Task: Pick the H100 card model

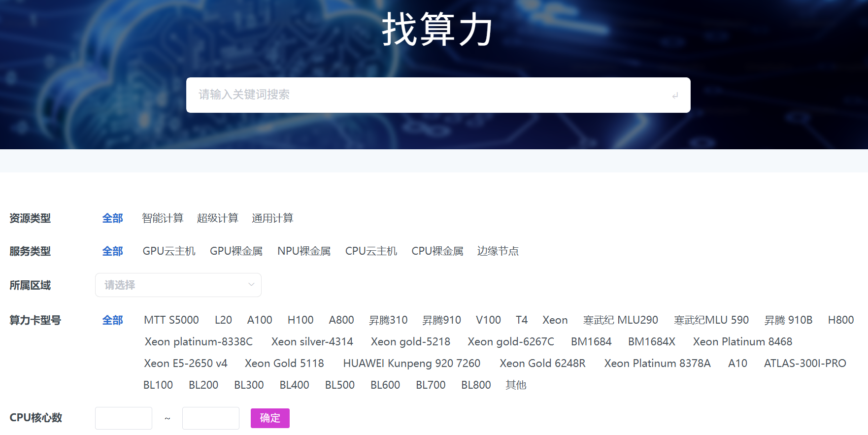Action: 300,320
